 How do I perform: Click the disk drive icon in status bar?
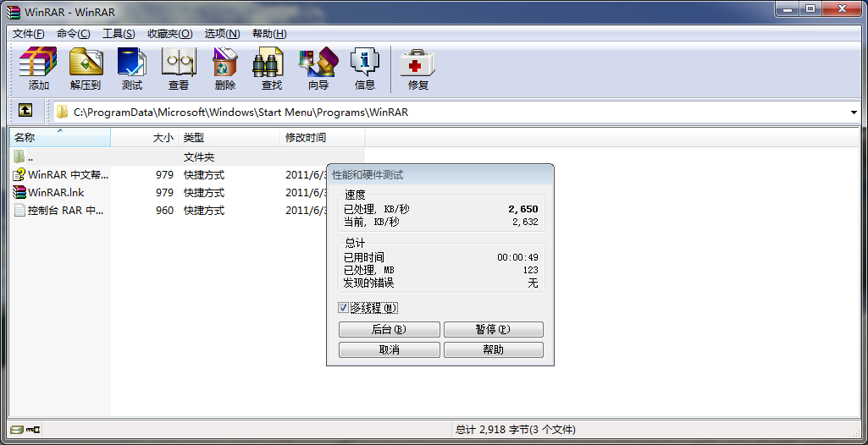[18, 429]
